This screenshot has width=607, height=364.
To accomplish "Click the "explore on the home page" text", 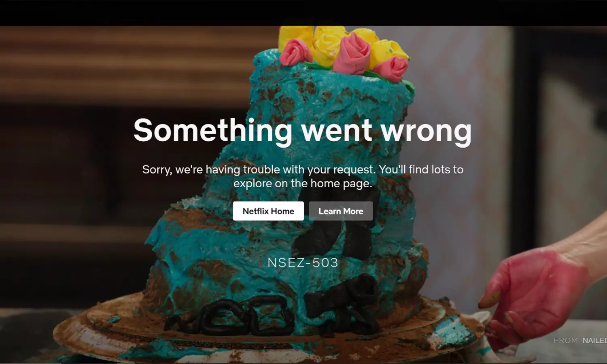I will point(303,184).
